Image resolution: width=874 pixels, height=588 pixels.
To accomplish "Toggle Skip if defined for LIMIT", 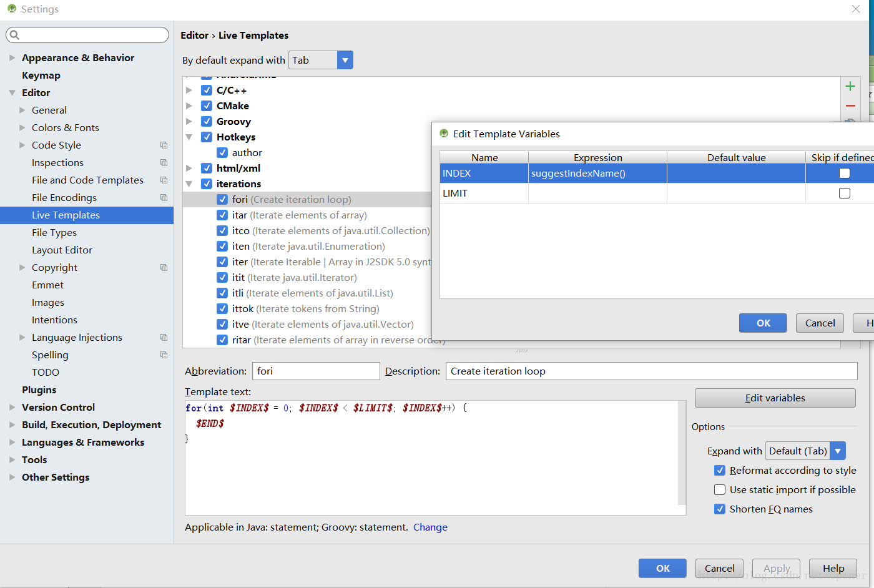I will point(845,193).
